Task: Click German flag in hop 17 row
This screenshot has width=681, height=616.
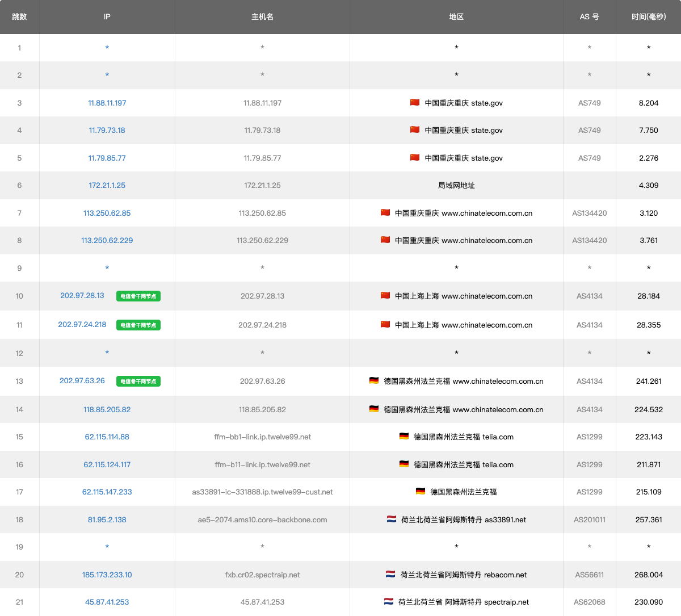Action: pyautogui.click(x=421, y=492)
